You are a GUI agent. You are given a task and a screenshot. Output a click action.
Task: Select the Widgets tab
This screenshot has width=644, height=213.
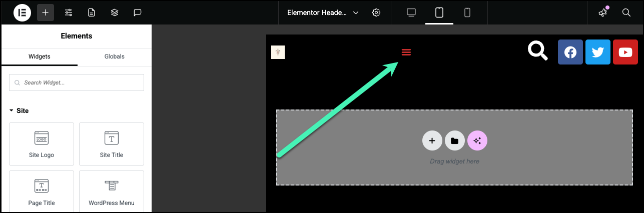[39, 56]
